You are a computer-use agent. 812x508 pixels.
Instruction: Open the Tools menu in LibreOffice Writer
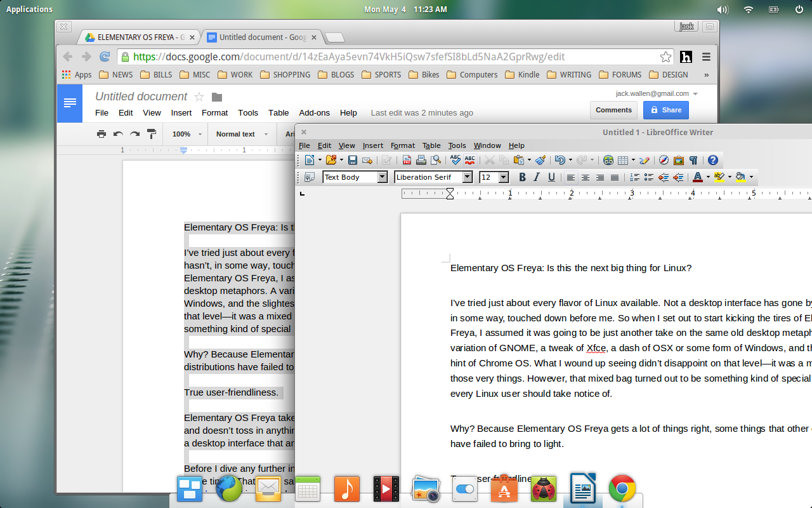[457, 145]
